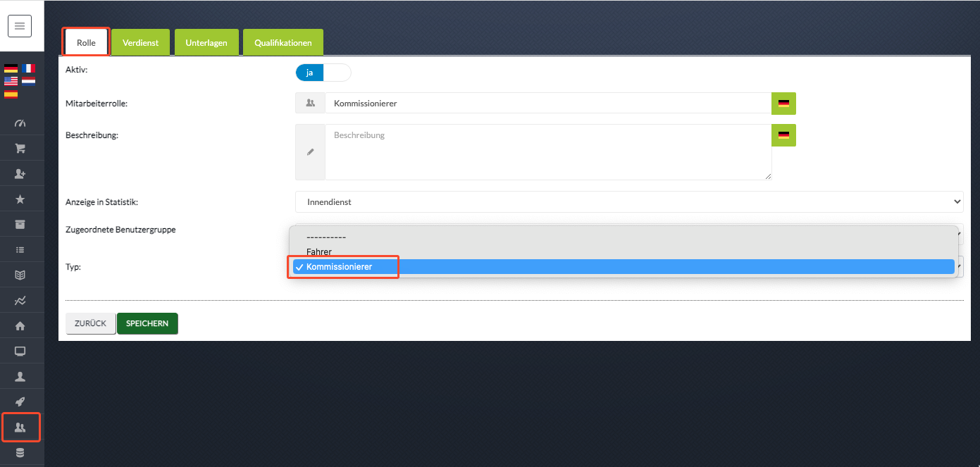Focus the Mitarbeiterrolle input with Kommissionierer

point(548,104)
